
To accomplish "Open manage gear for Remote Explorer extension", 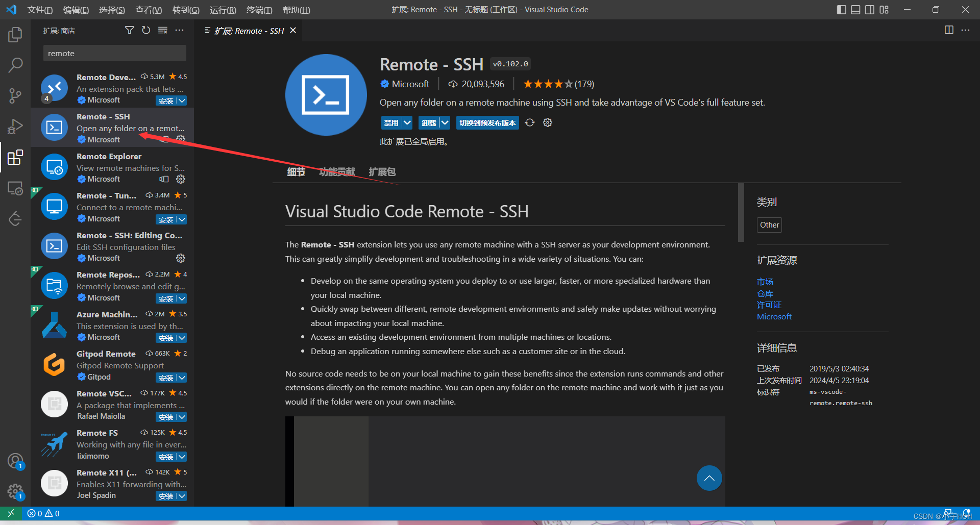I will pyautogui.click(x=181, y=179).
